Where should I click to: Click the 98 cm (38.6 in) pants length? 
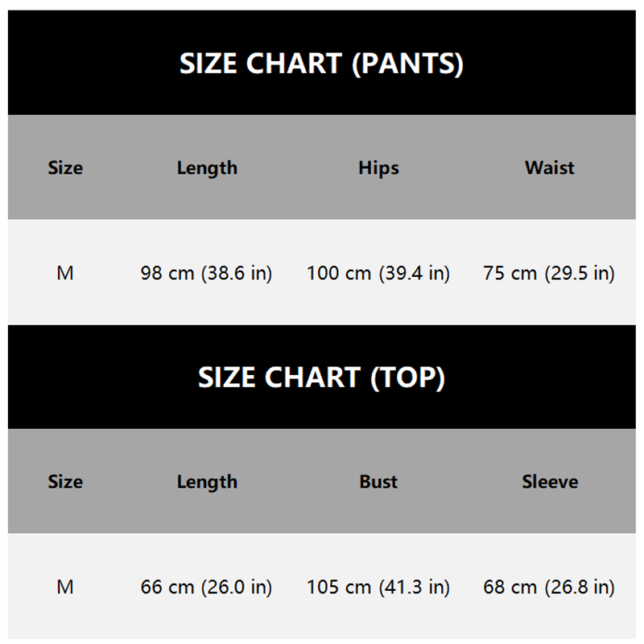[207, 273]
